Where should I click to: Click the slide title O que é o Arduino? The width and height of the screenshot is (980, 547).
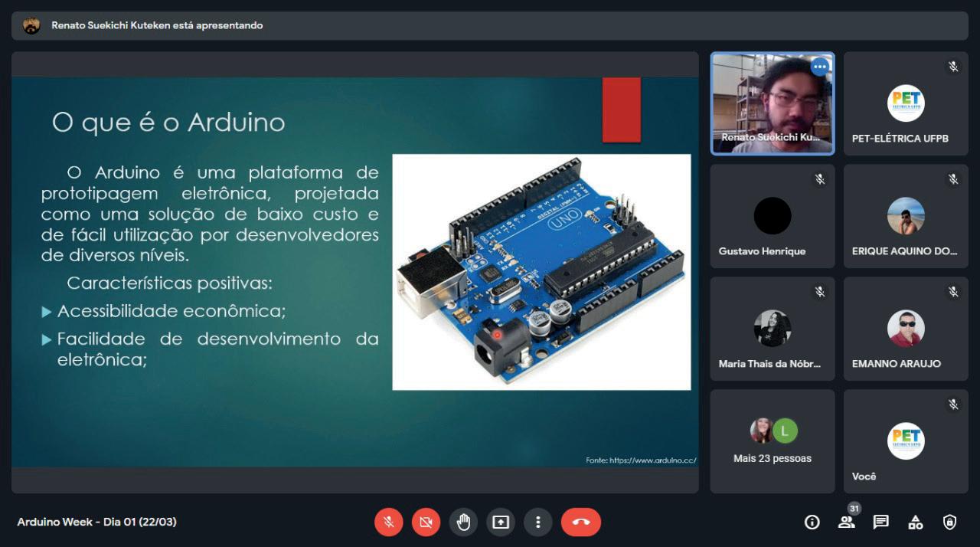click(168, 122)
